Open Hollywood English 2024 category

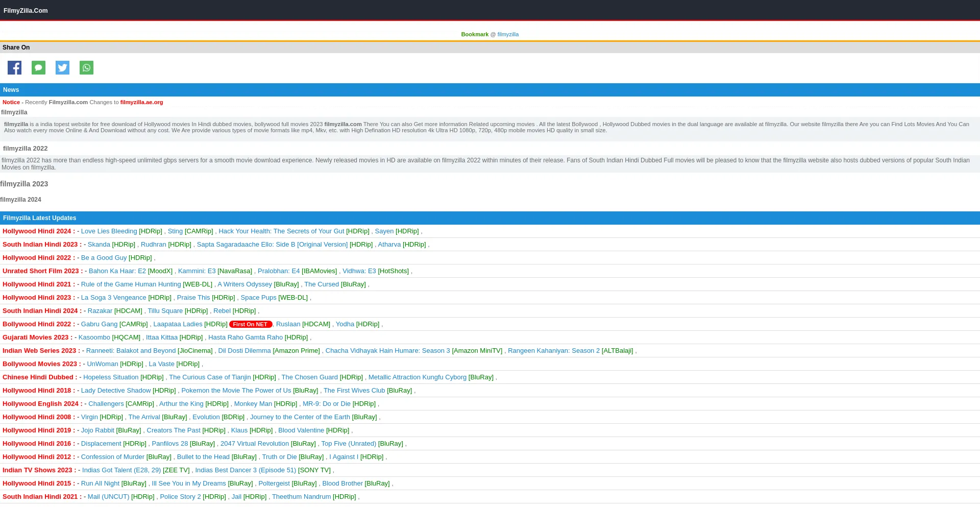[x=42, y=404]
